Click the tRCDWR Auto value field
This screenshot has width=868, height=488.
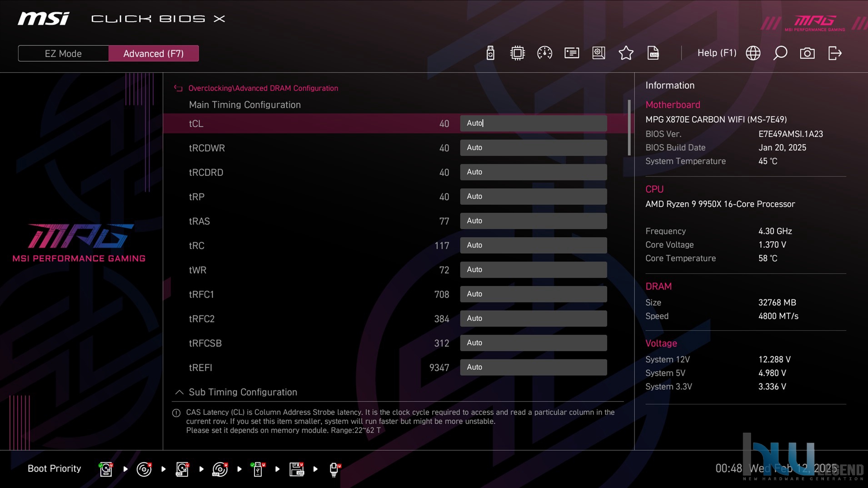534,148
